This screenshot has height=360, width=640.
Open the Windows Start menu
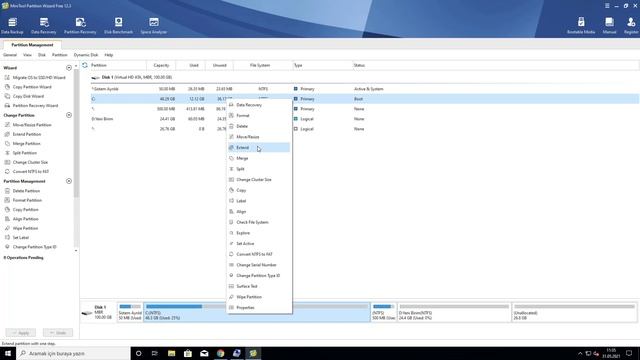point(8,353)
